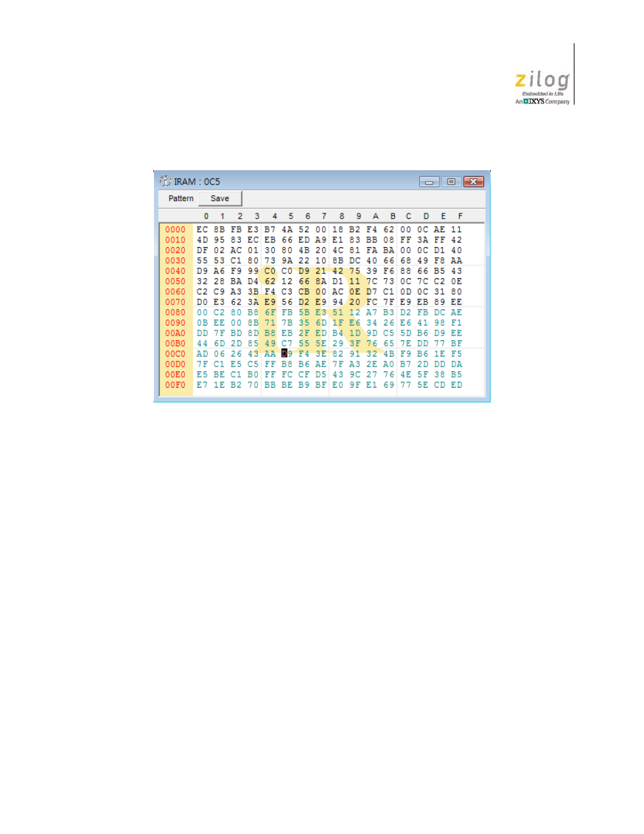
Task: Click cell C7 in row 00B0
Action: [x=287, y=344]
